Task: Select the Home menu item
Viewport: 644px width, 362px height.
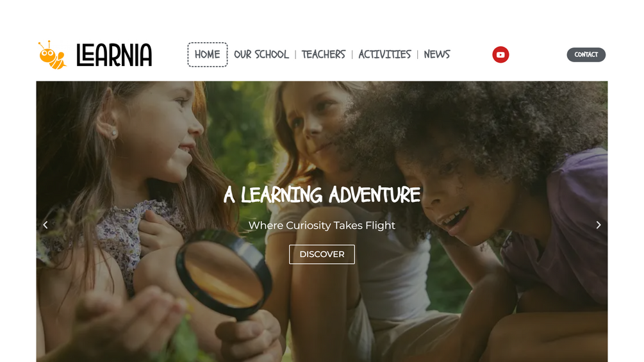Action: [208, 54]
